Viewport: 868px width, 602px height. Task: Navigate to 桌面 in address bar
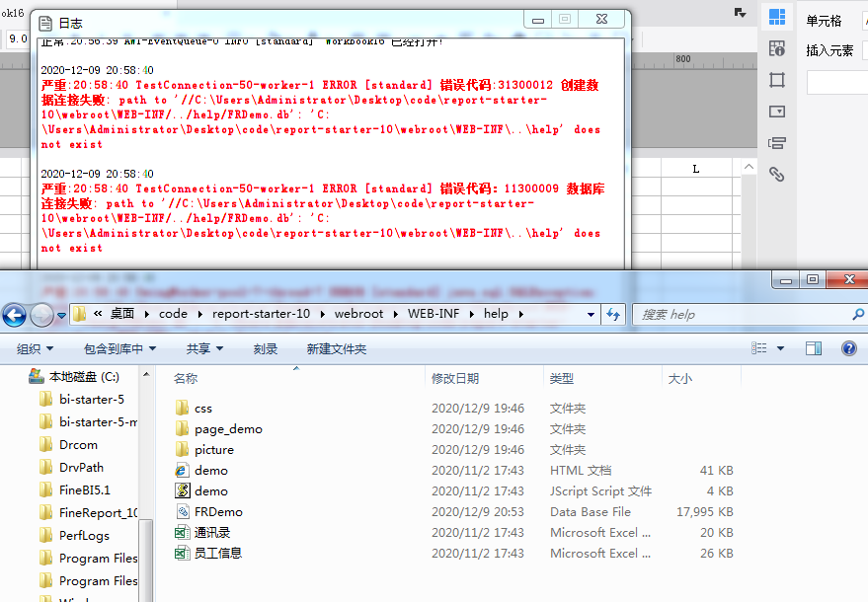(122, 314)
